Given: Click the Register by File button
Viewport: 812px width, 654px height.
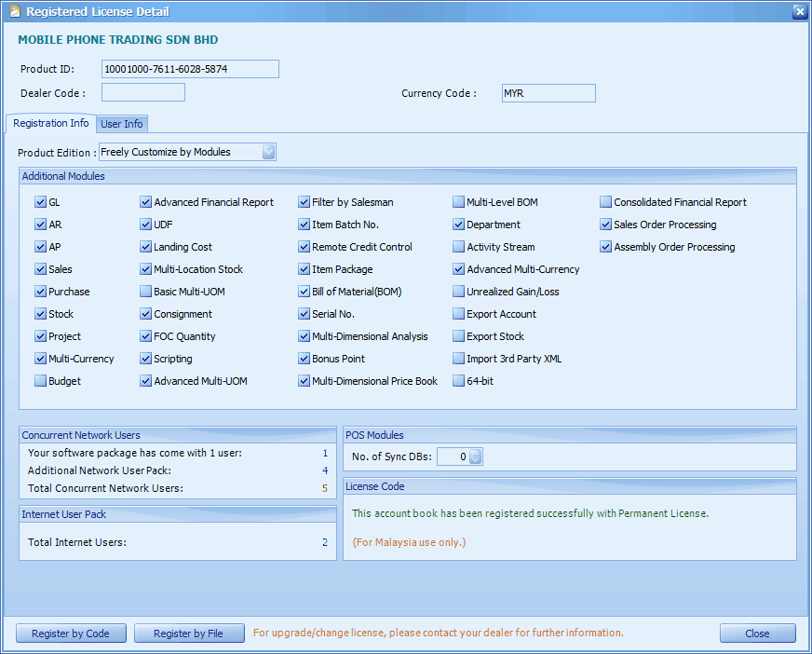Looking at the screenshot, I should [189, 634].
